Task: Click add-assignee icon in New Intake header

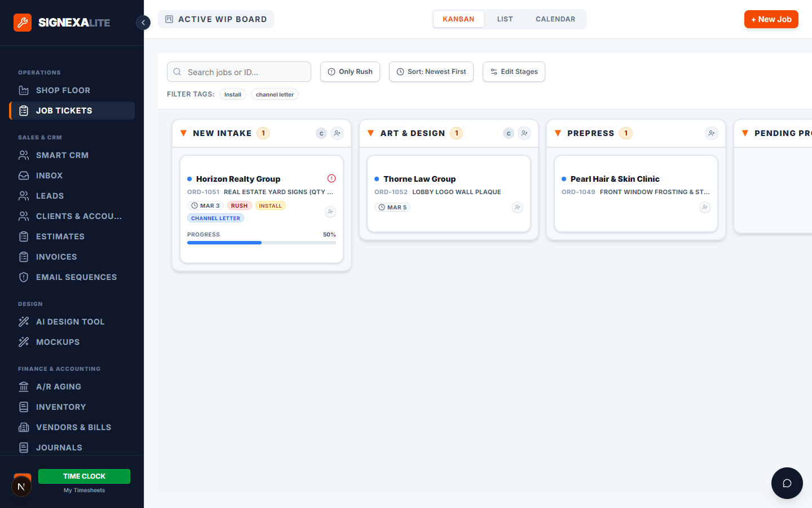Action: point(337,133)
